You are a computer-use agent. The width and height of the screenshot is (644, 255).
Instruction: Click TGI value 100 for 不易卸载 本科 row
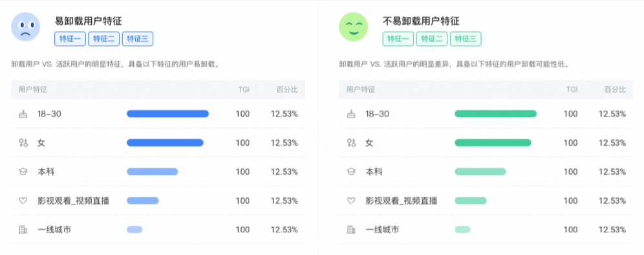tap(570, 172)
